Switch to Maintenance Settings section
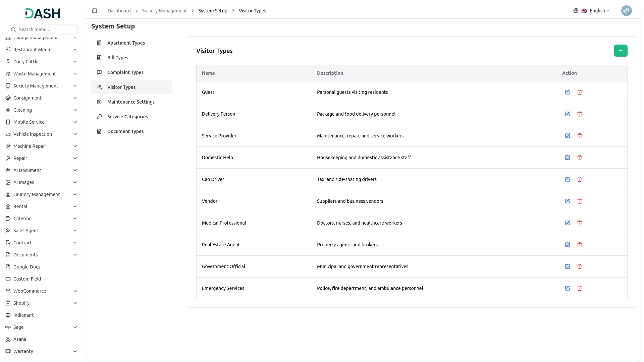Viewport: 644px width, 362px height. (131, 102)
